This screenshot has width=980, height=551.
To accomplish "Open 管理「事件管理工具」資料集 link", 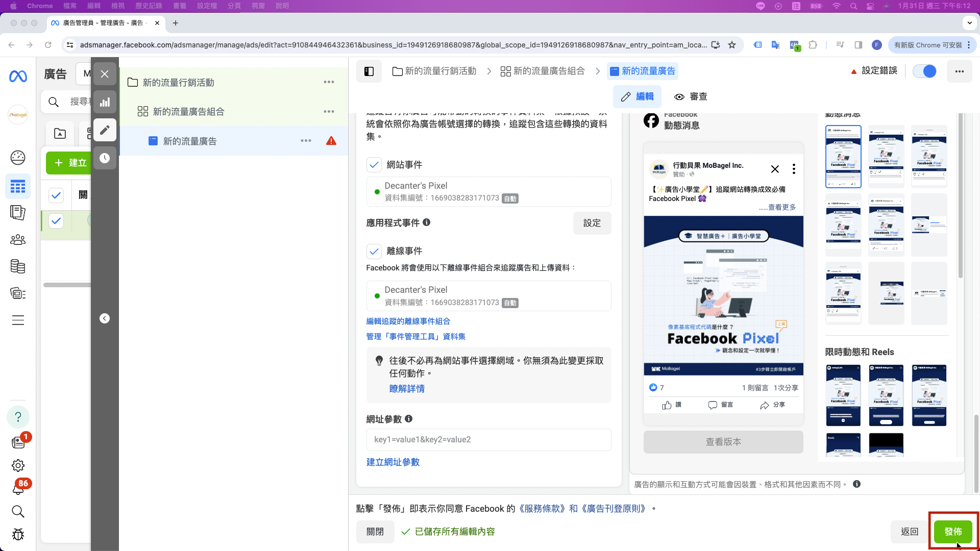I will (416, 337).
